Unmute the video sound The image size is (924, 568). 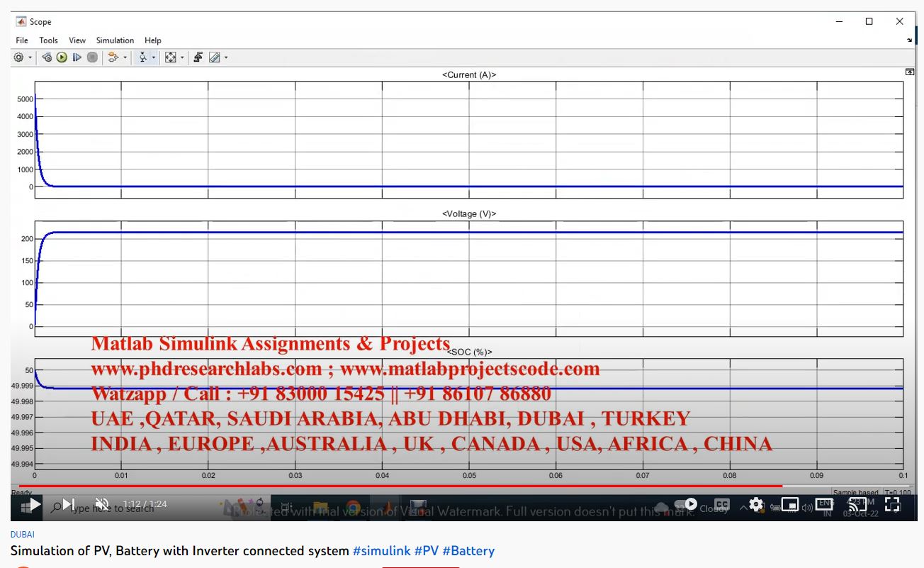[x=102, y=505]
